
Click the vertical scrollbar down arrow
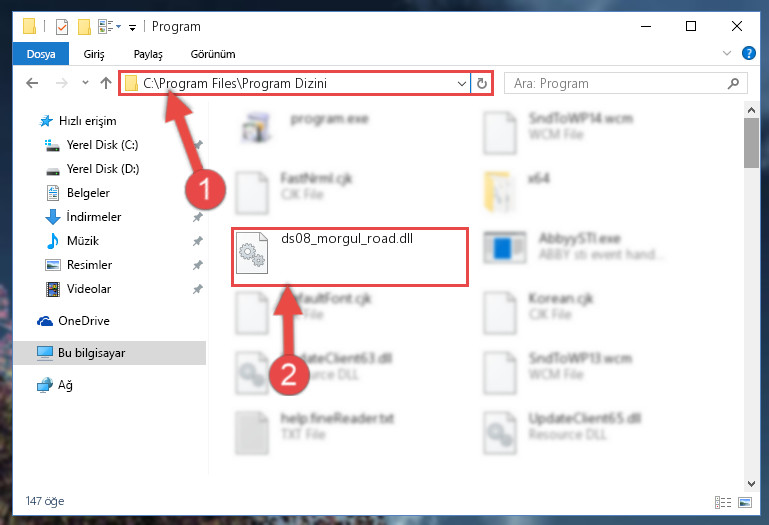pyautogui.click(x=751, y=484)
